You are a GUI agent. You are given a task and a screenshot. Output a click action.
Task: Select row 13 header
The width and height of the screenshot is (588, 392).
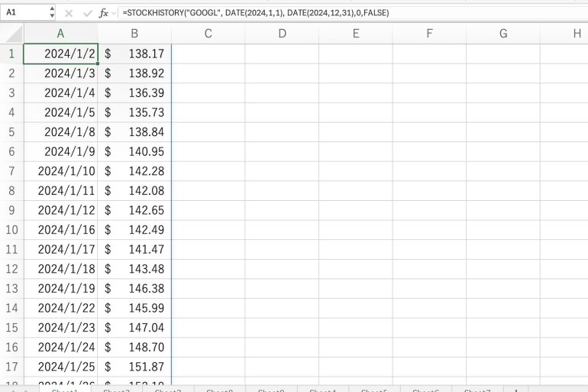point(11,289)
